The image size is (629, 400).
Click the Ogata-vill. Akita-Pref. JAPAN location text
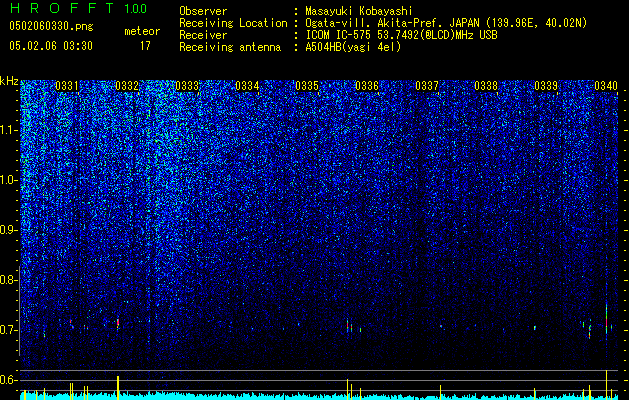[446, 23]
